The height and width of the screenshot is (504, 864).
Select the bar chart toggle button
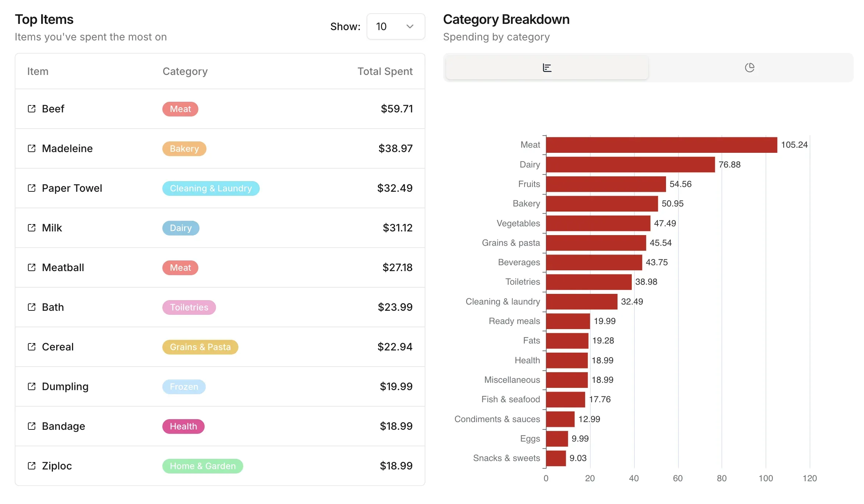[546, 68]
